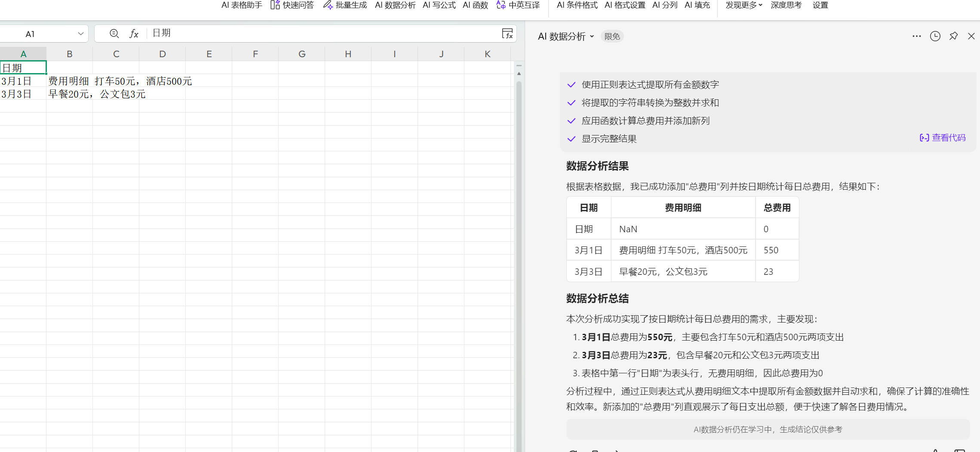Select the spreadsheet cell containing 3月1日
This screenshot has height=452, width=980.
coord(23,81)
